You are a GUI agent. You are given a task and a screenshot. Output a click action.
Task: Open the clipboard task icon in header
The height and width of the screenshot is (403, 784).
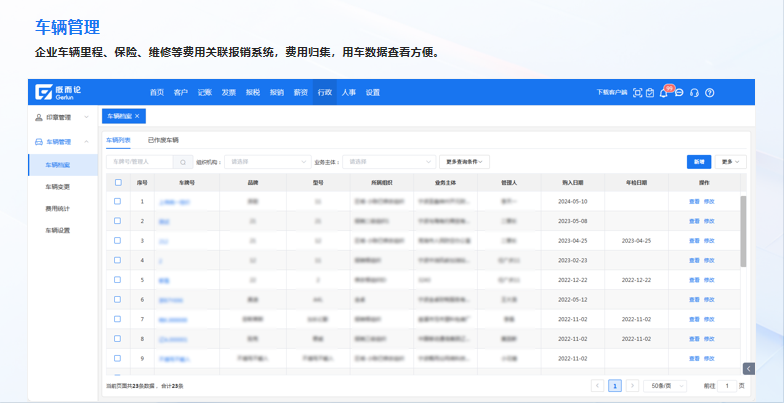pos(650,93)
